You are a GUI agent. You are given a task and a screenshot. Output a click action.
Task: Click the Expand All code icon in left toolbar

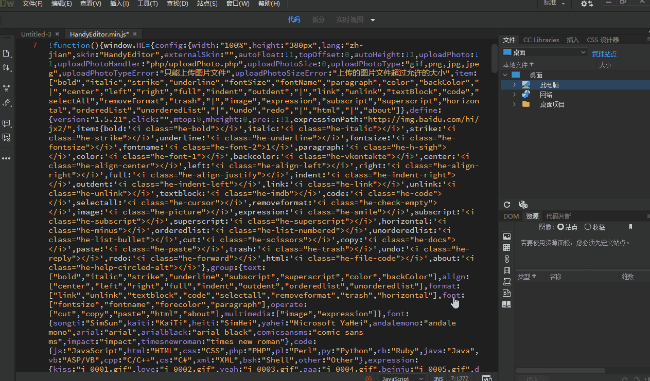coord(6,88)
